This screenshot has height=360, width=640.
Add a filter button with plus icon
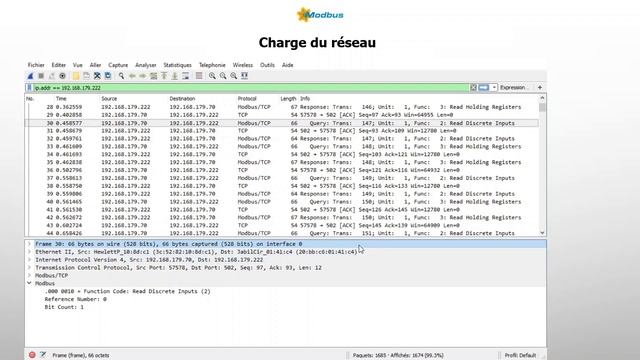(540, 87)
